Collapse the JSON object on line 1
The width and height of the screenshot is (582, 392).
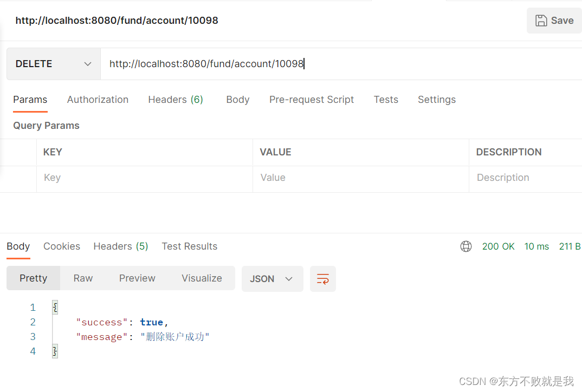tap(54, 307)
